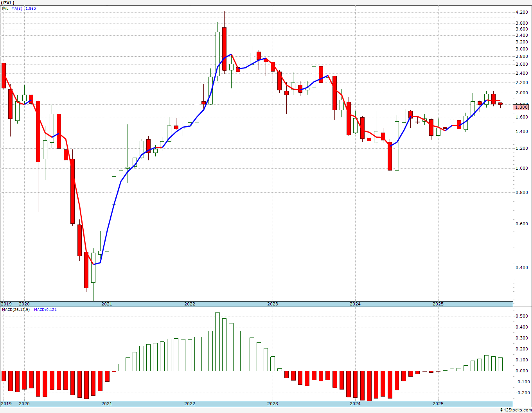This screenshot has height=413, width=532.
Task: Click the MA(3) indicator label
Action: (17, 8)
